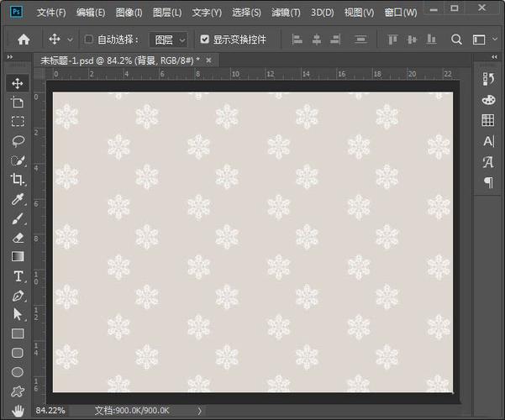Screen dimensions: 505x420
Task: Open the Swatches grid panel
Action: (488, 120)
